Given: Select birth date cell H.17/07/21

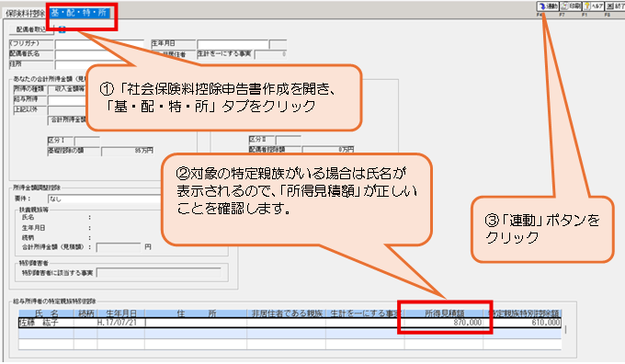Looking at the screenshot, I should click(x=120, y=323).
